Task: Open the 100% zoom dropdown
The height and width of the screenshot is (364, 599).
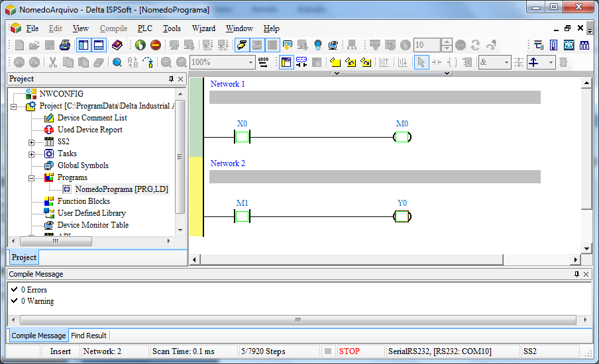Action: coord(250,62)
